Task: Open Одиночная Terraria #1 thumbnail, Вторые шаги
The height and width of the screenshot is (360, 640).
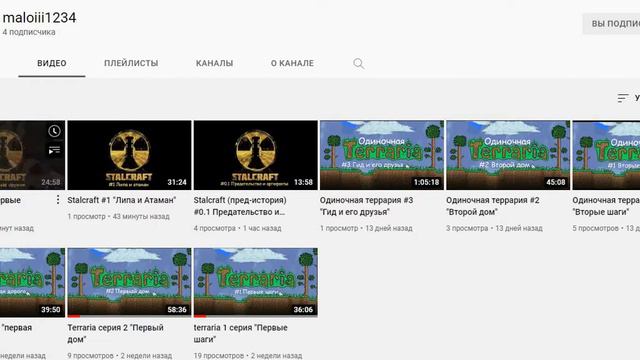Action: [x=606, y=155]
